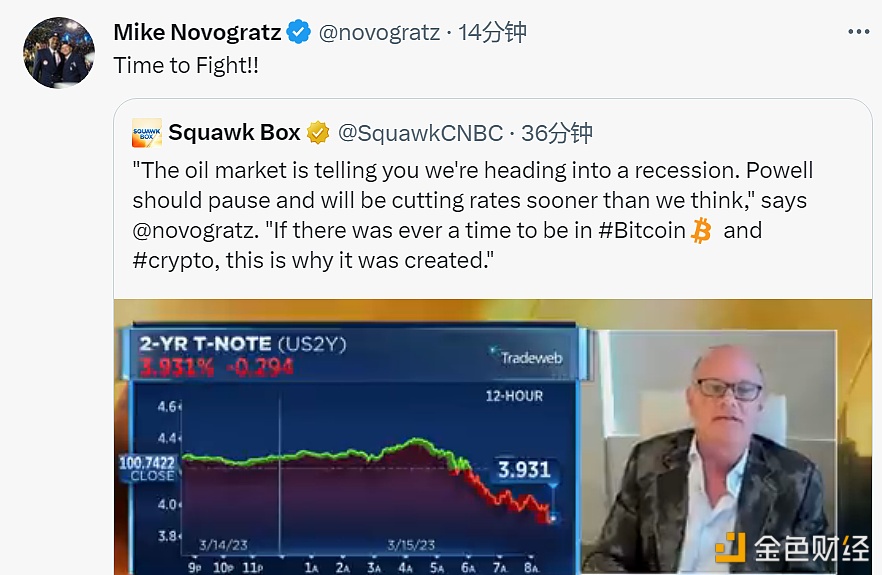Go to the @SquawkCNBC handle
Screen dimensions: 882x575
click(418, 132)
